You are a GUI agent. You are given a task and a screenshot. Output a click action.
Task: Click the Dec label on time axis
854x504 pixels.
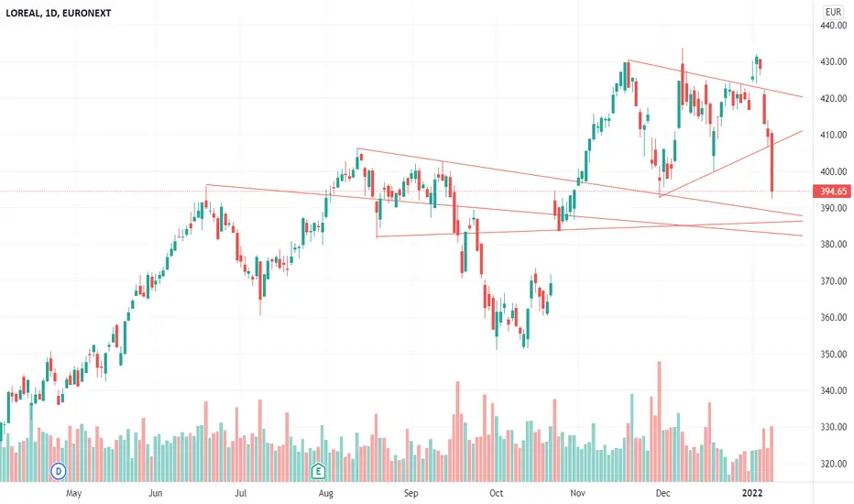(x=662, y=493)
